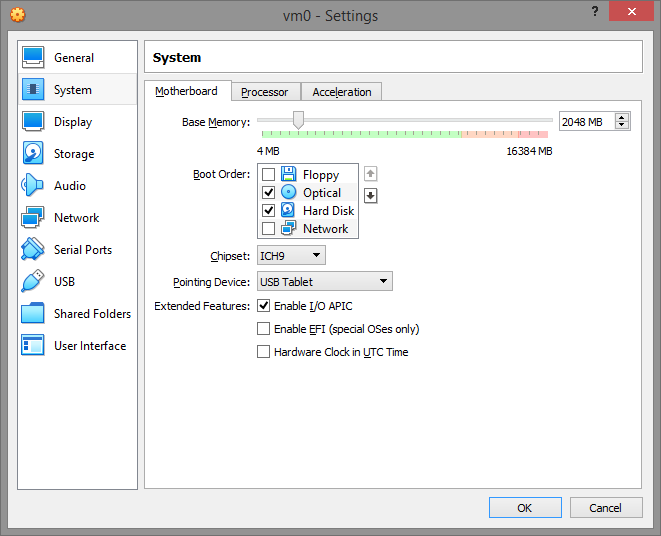Open the Chipset ICH9 dropdown
Image resolution: width=661 pixels, height=536 pixels.
[291, 256]
